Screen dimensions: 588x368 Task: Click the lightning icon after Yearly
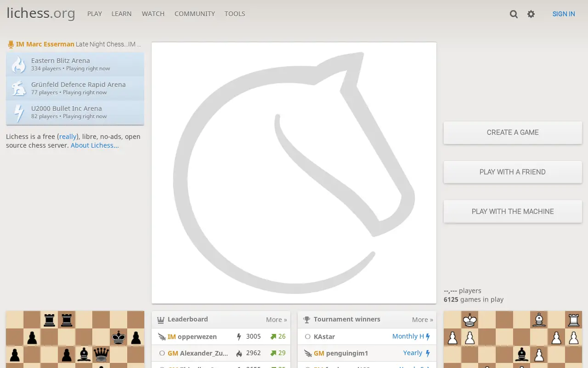click(x=428, y=353)
